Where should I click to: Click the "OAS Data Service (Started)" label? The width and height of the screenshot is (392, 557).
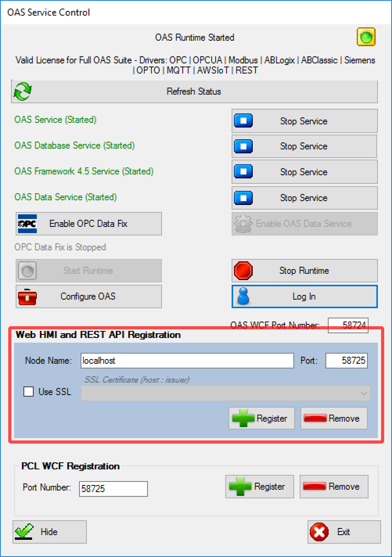(x=65, y=197)
